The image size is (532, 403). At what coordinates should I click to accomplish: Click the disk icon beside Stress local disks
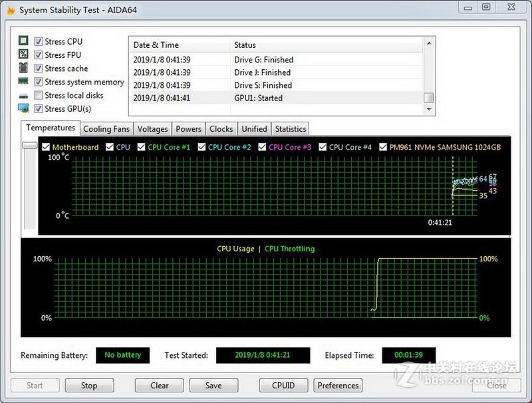[x=24, y=95]
